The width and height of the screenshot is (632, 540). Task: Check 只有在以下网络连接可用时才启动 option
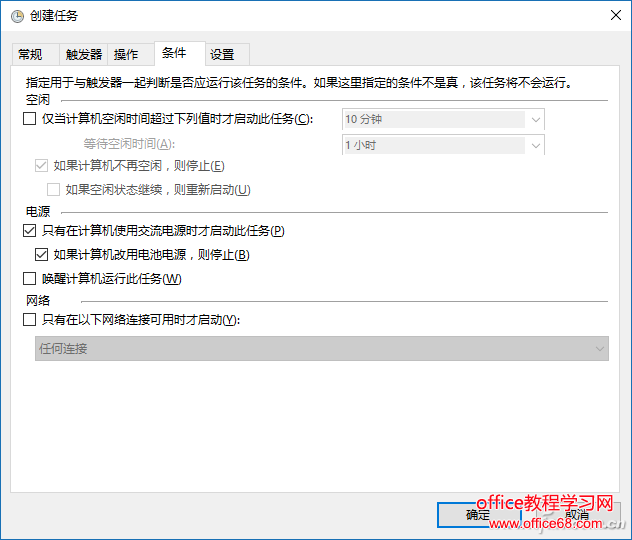[29, 320]
